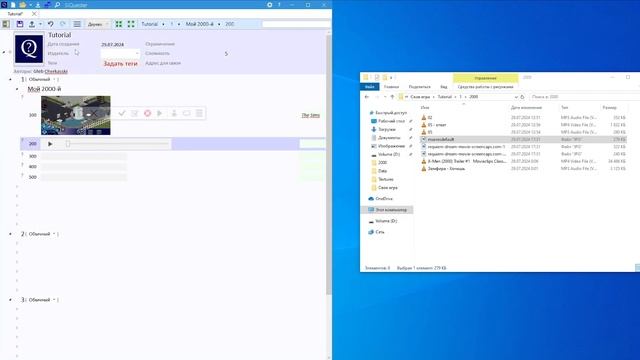Click the import download icon in title bar
Viewport: 640px width, 360px height.
(x=38, y=5)
